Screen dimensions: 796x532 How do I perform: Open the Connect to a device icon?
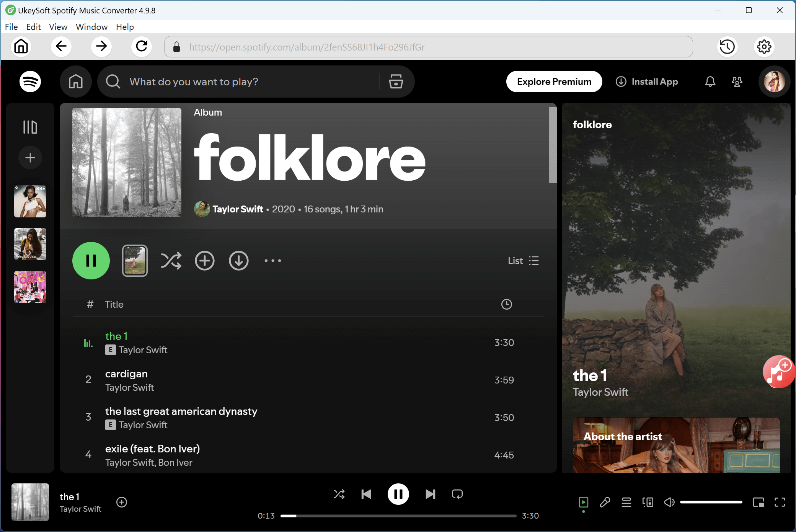click(648, 502)
